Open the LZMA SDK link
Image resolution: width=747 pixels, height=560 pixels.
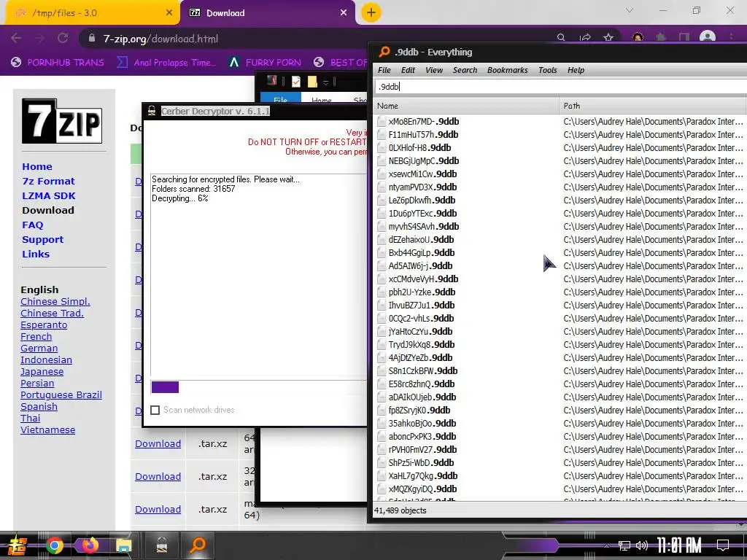click(49, 195)
